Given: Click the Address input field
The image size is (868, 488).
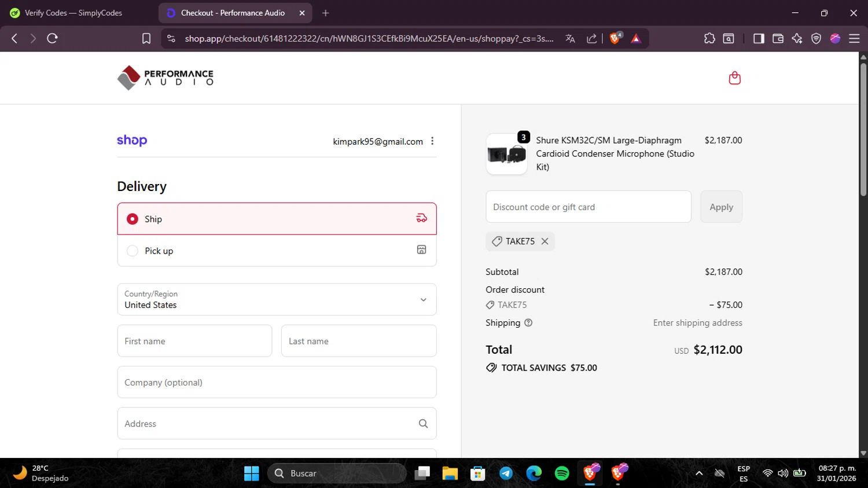Looking at the screenshot, I should tap(277, 424).
